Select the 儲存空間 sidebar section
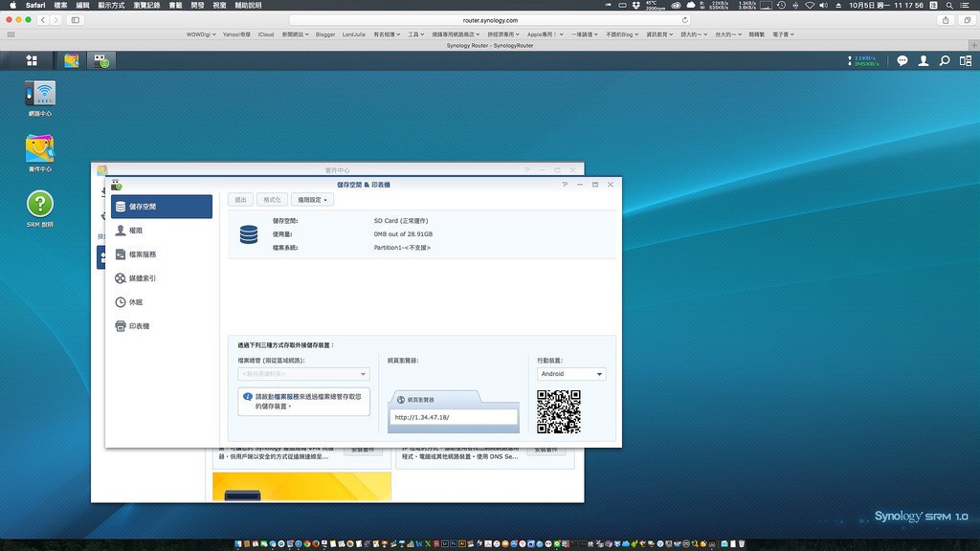 [162, 207]
